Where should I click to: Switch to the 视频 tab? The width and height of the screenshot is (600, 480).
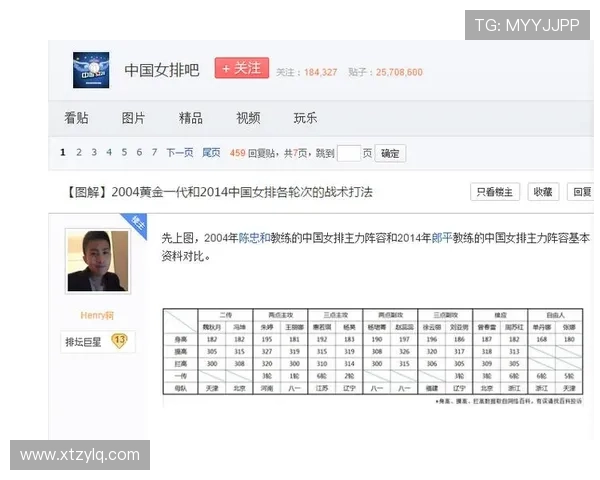[x=248, y=118]
